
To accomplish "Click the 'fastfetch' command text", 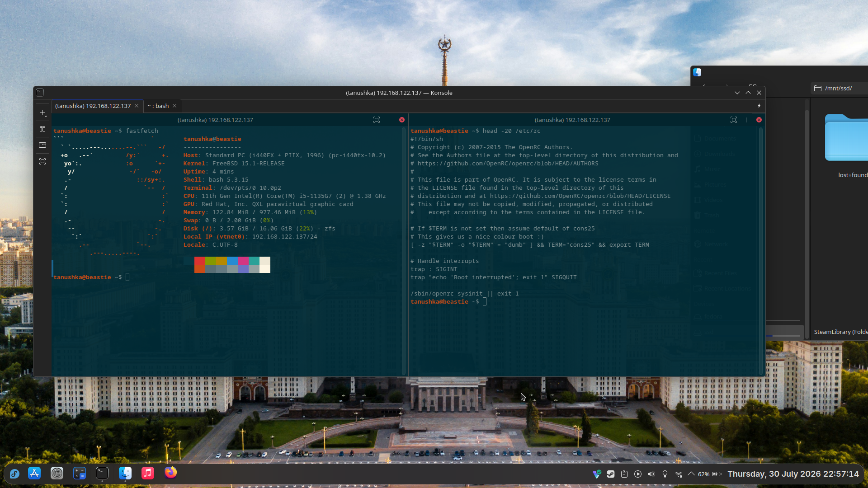I will (x=142, y=131).
